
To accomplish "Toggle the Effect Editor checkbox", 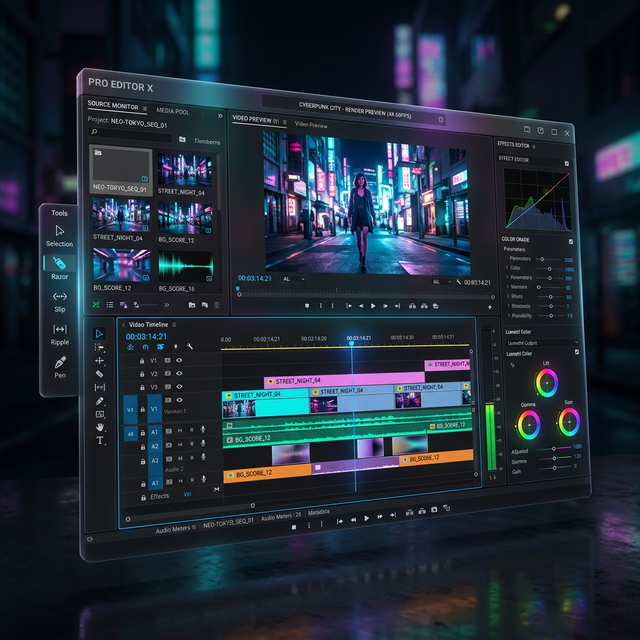I will (x=567, y=163).
